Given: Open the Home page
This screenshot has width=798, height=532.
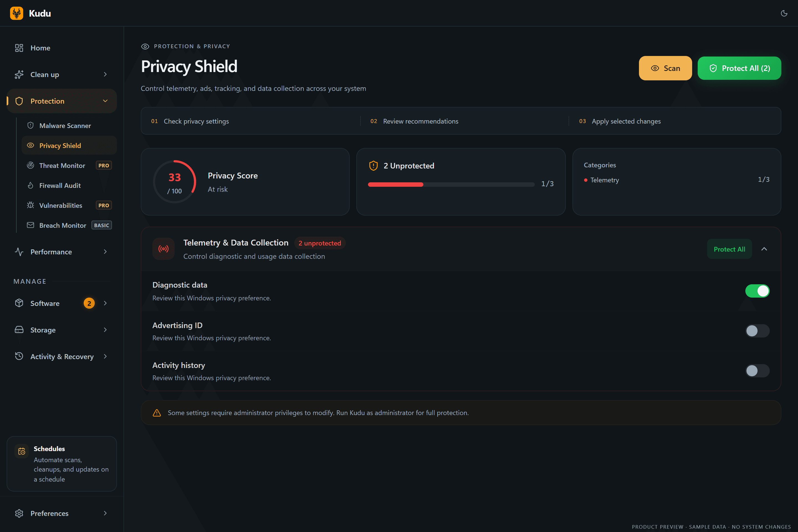Looking at the screenshot, I should click(x=62, y=48).
